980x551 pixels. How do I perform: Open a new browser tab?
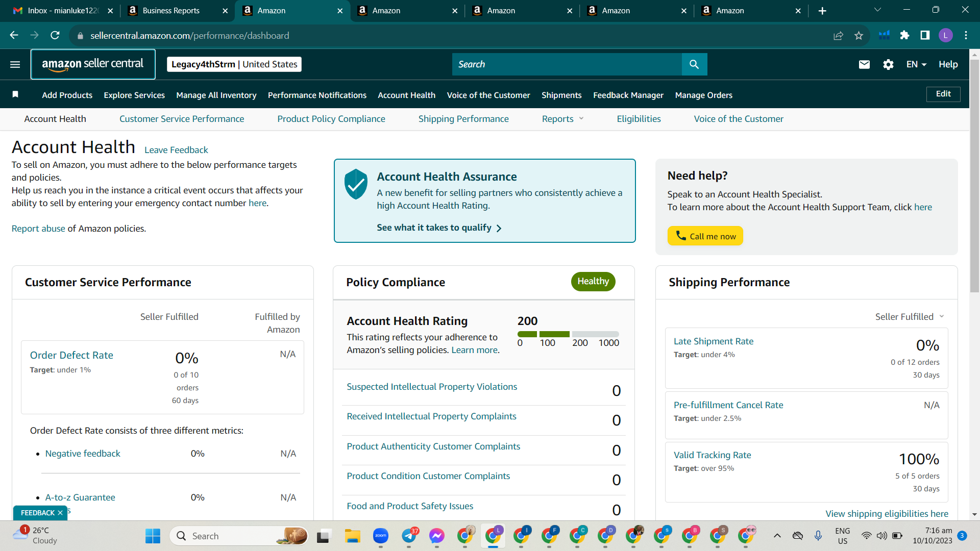coord(822,11)
